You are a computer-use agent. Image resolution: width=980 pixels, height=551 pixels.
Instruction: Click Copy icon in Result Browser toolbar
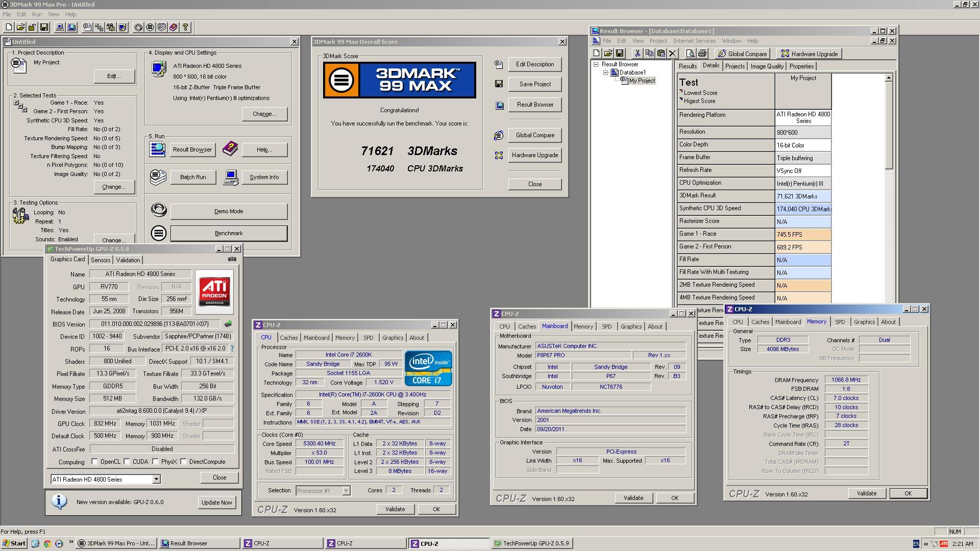coord(649,54)
